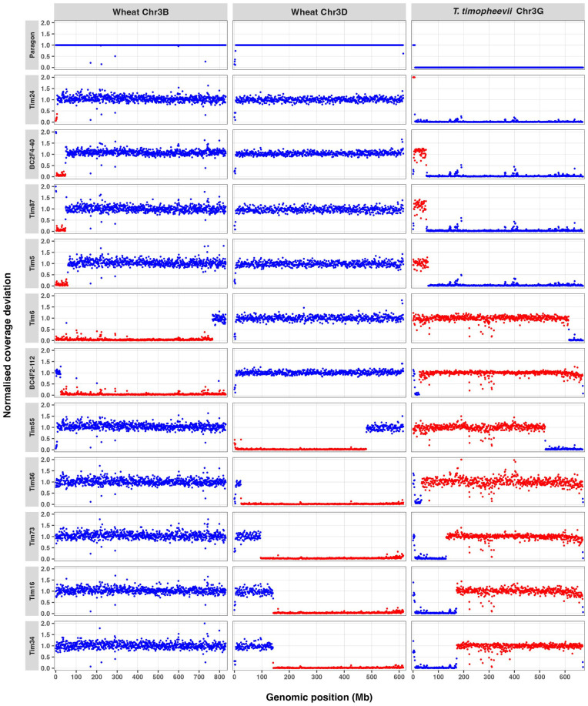588x706 pixels.
Task: Click the red Tim34 Chr3D deletion segment
Action: (x=338, y=667)
